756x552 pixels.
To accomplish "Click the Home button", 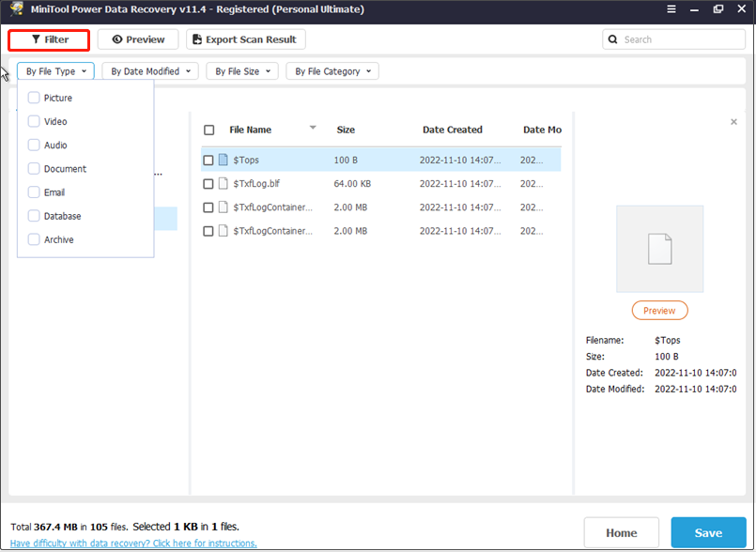I will tap(622, 532).
